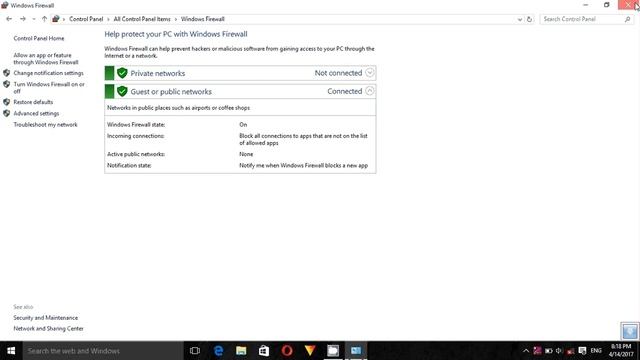Click the Private networks heading

158,73
